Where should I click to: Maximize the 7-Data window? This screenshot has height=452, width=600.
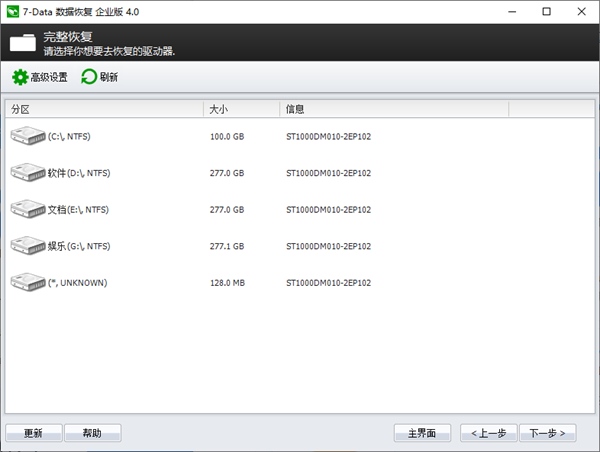pos(547,11)
